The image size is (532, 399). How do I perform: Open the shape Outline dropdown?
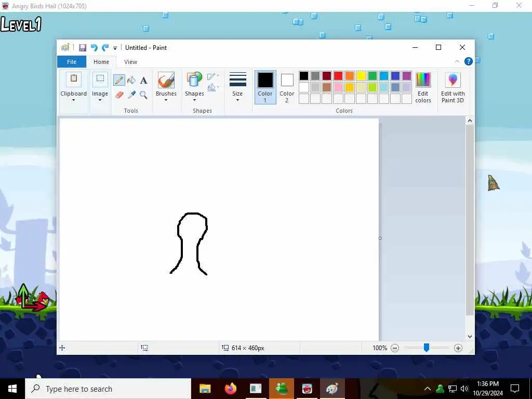(213, 76)
